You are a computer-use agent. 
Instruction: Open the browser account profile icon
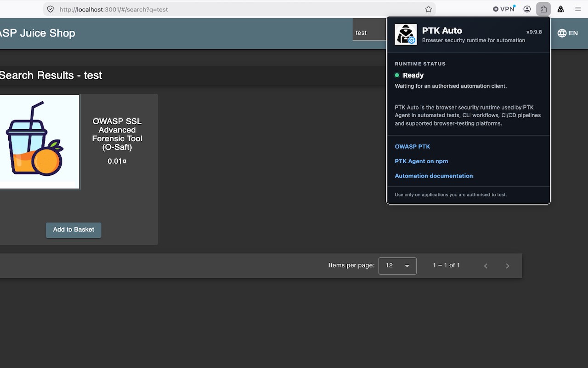coord(527,9)
